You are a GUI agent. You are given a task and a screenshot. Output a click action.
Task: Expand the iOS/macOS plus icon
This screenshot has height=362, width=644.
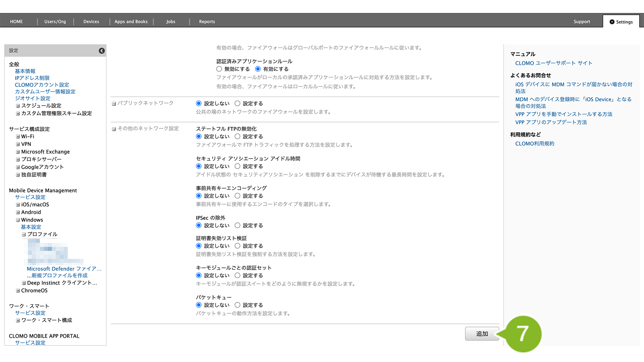click(18, 205)
